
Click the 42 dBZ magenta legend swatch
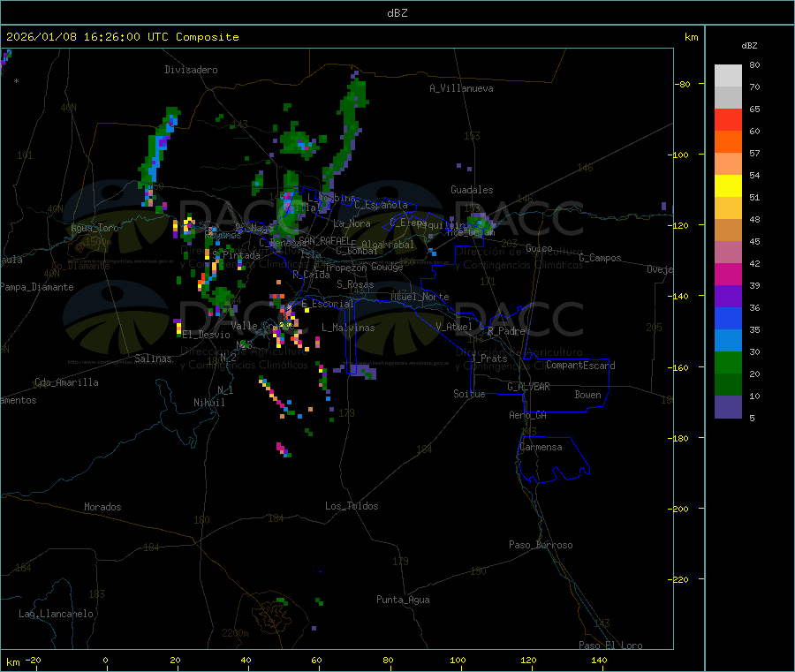point(728,274)
